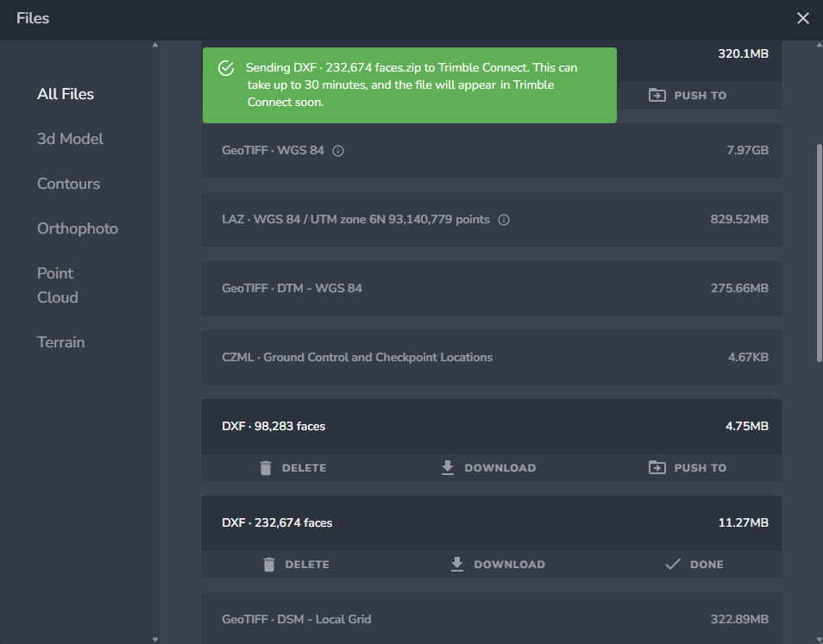Select the Orthophoto category
The height and width of the screenshot is (644, 823).
(x=78, y=228)
